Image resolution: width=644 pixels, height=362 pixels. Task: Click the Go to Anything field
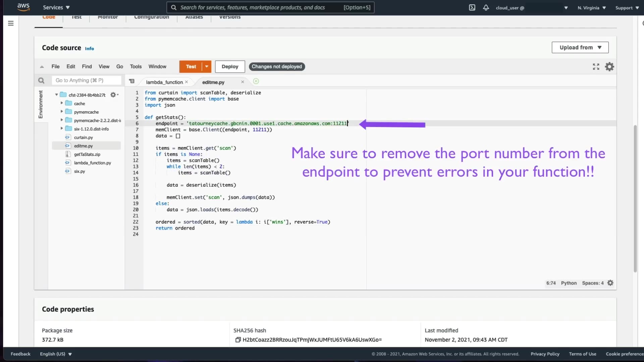coord(86,80)
